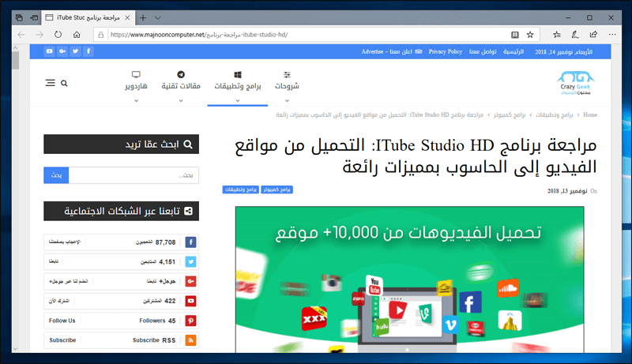Show tab previews chevron
The height and width of the screenshot is (364, 632).
(158, 17)
